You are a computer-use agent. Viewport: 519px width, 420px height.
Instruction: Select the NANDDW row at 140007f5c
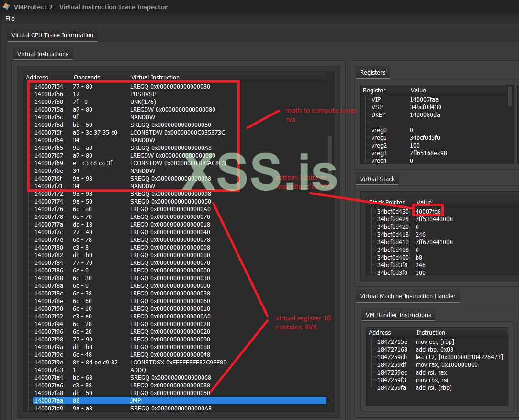tap(180, 117)
